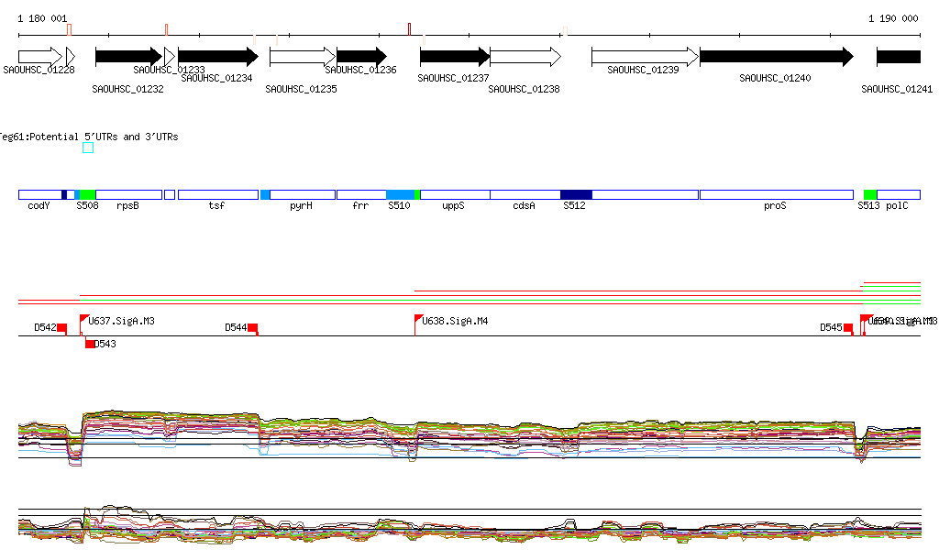Click the rpsB segment label
The image size is (939, 560).
click(127, 206)
